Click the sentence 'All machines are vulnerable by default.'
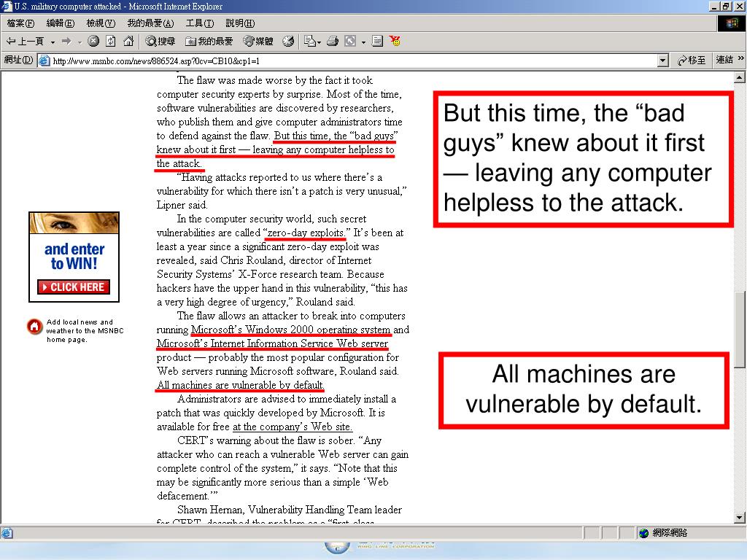The image size is (747, 560). pos(241,385)
